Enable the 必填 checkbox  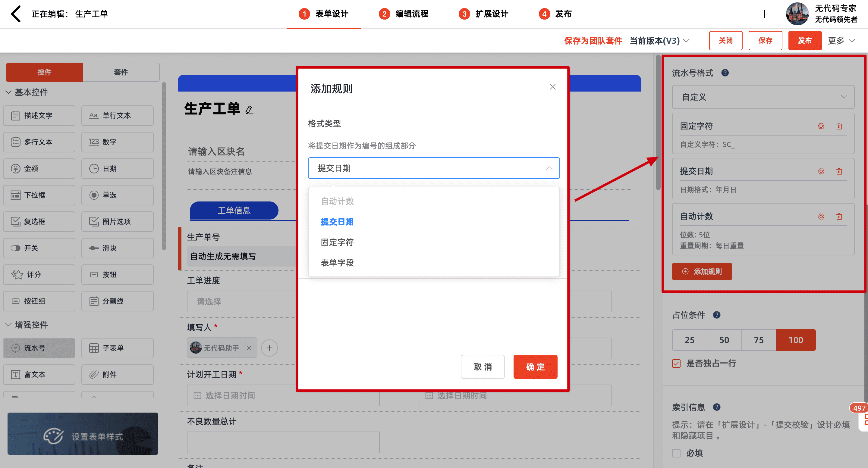tap(676, 453)
